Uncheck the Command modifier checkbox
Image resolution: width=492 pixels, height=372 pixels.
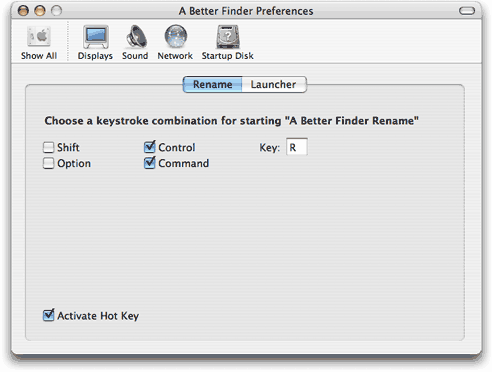click(150, 163)
